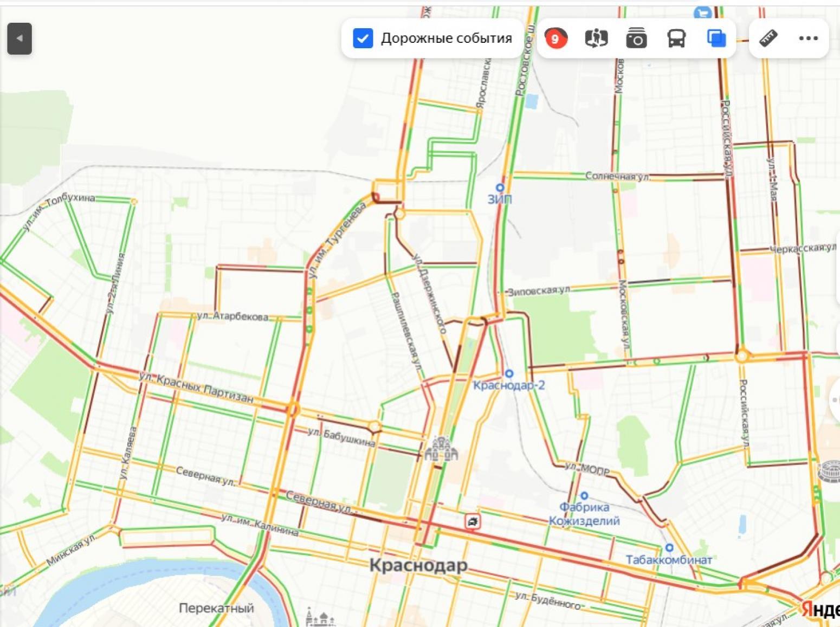Click the Краснодар city label
The width and height of the screenshot is (840, 627).
pos(418,565)
